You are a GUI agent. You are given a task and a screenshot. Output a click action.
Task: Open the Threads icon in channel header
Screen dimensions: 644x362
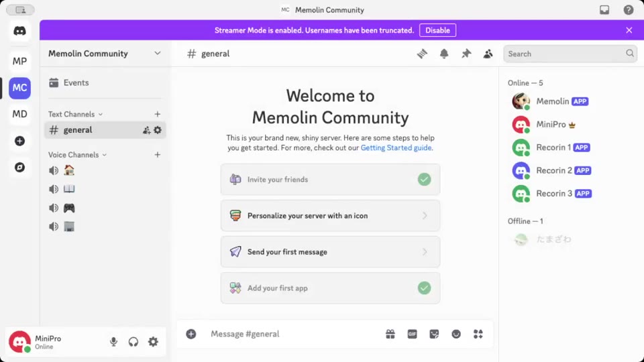pyautogui.click(x=422, y=54)
